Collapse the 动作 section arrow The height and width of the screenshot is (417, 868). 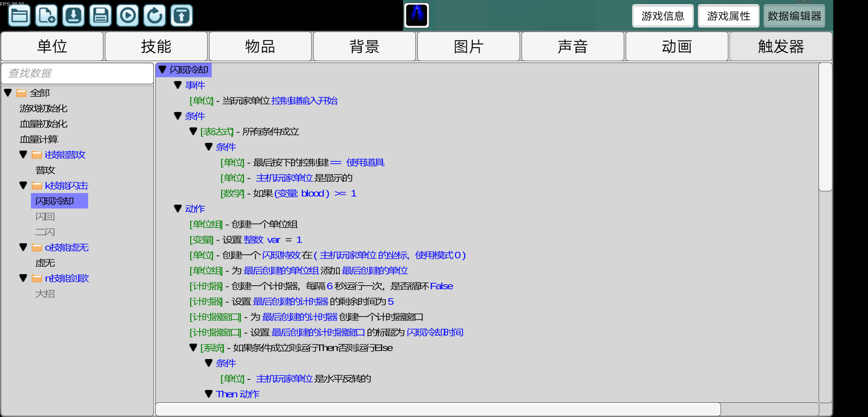pyautogui.click(x=178, y=208)
